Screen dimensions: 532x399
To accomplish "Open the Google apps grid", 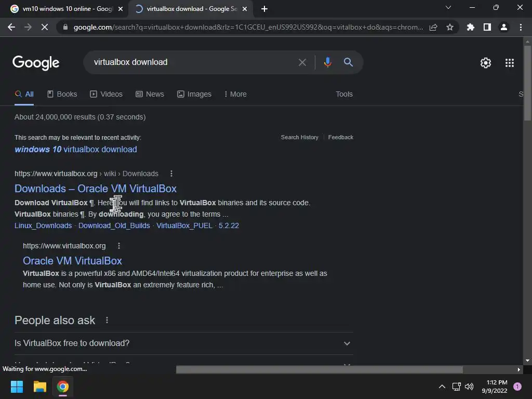I will [x=510, y=63].
